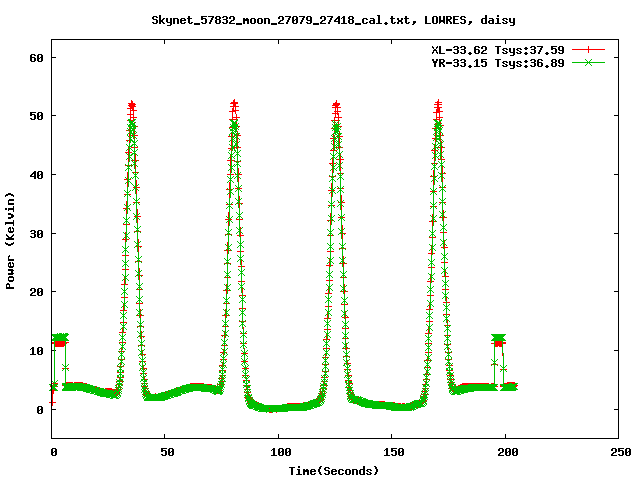640x480 pixels.
Task: Click the calibration step at the trace start
Action: coord(60,340)
